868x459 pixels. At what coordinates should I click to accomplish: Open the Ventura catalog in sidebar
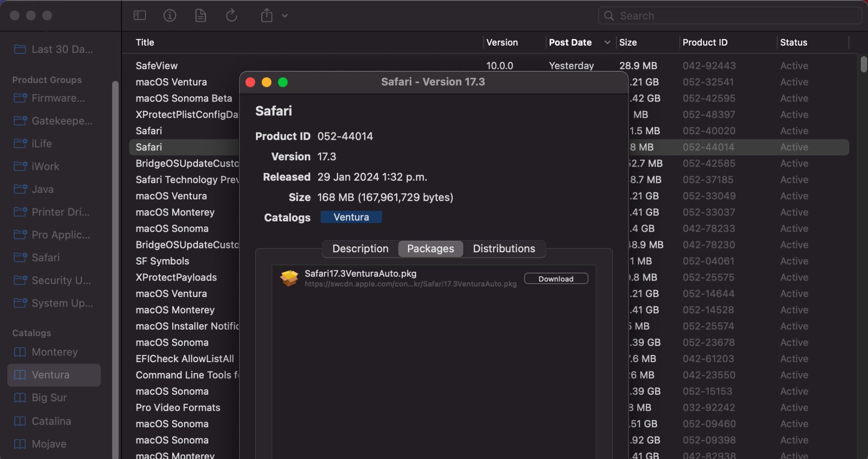54,375
